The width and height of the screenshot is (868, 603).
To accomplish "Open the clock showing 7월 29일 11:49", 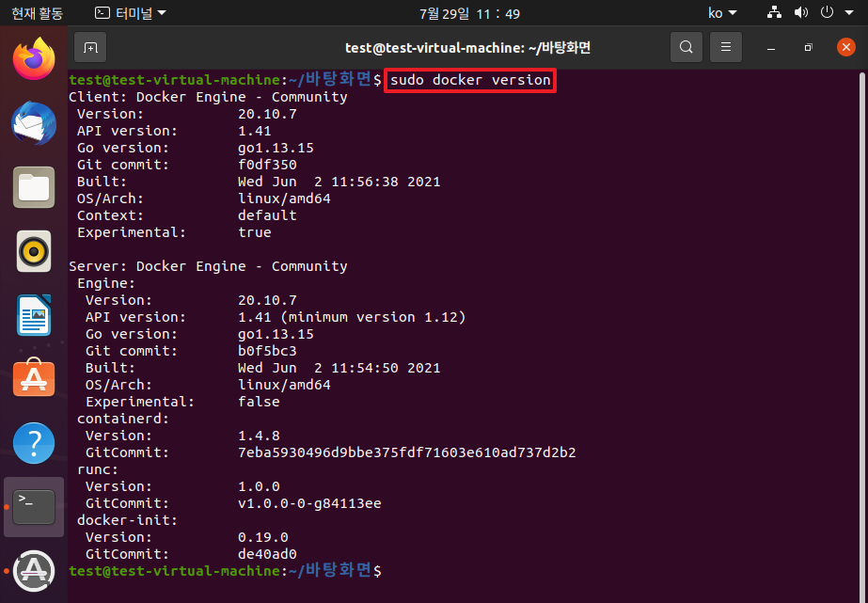I will (469, 13).
